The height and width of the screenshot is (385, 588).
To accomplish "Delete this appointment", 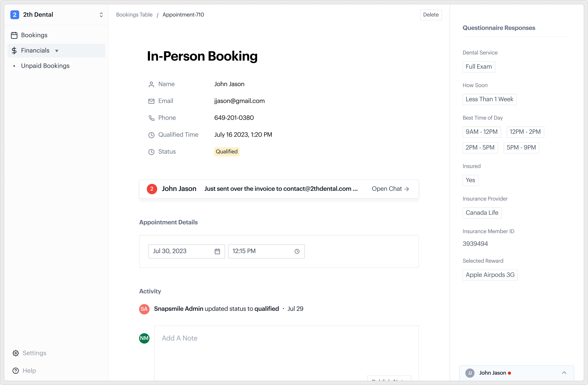I will tap(431, 15).
